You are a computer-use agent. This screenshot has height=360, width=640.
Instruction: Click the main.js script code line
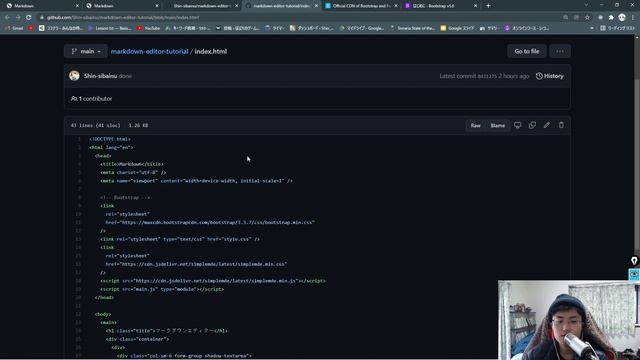tap(162, 289)
